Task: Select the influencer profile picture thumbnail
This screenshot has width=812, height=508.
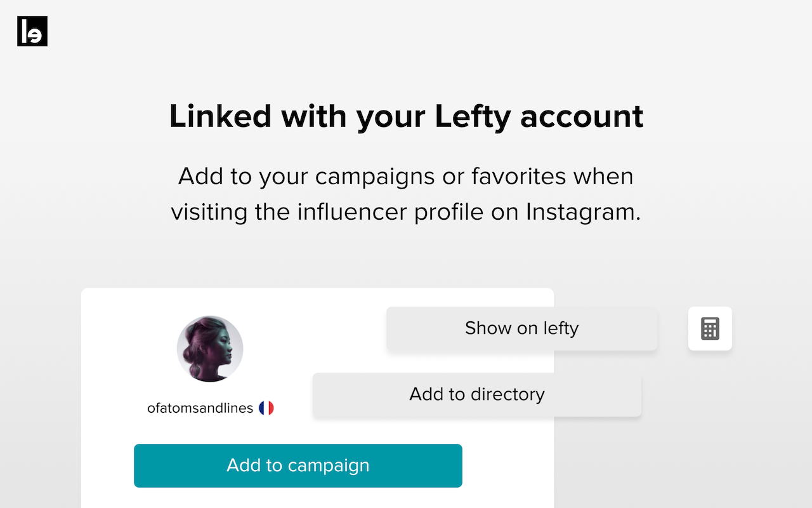Action: (209, 349)
